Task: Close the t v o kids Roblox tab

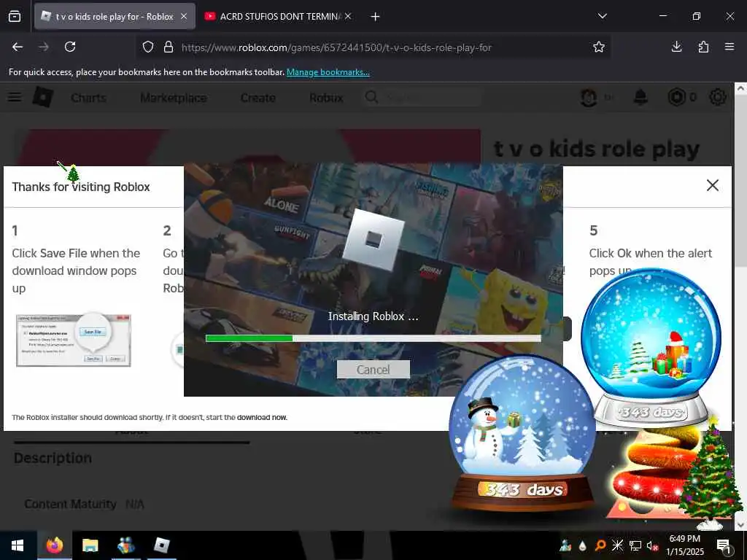Action: click(x=184, y=17)
